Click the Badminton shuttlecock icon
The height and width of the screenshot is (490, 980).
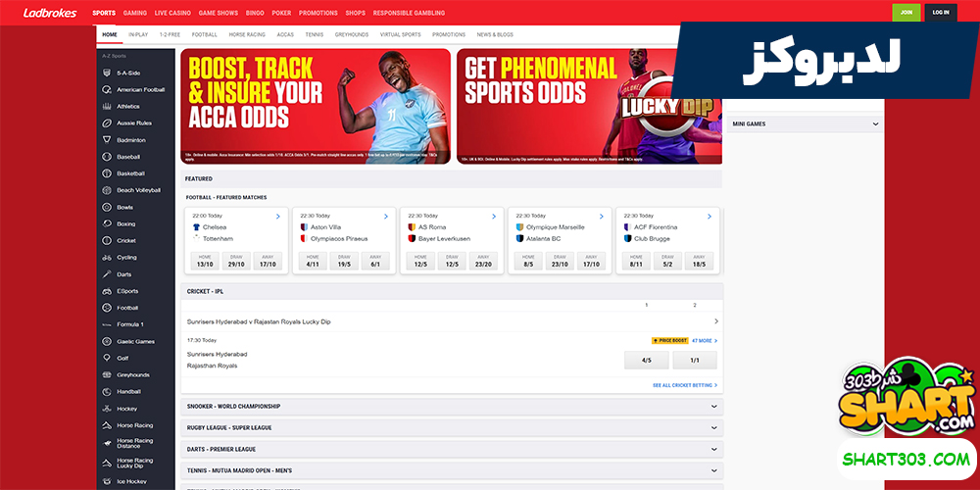[107, 140]
